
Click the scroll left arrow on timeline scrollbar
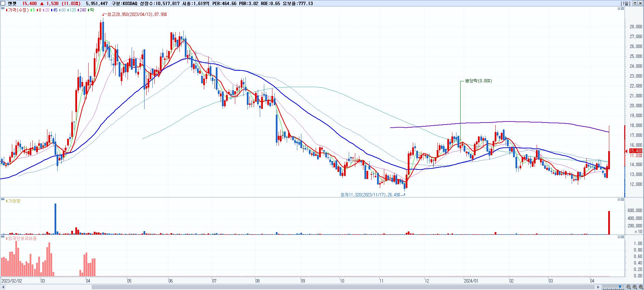click(x=3, y=287)
